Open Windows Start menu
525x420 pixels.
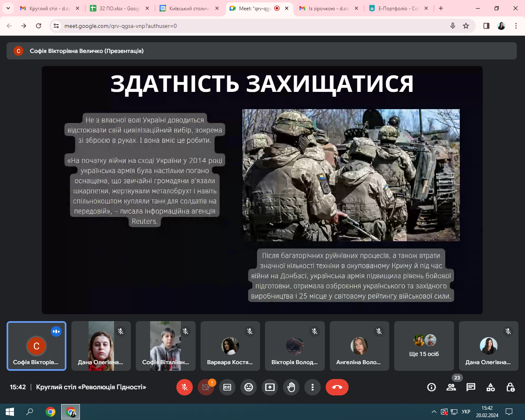tap(10, 412)
